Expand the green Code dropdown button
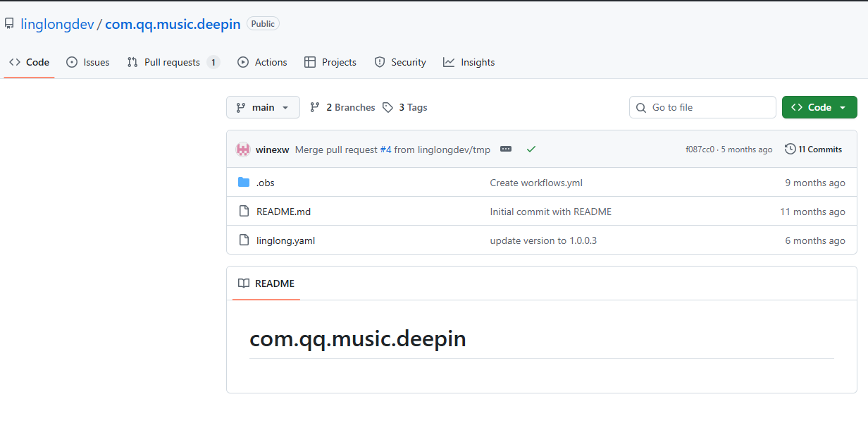The width and height of the screenshot is (868, 428). click(x=819, y=107)
